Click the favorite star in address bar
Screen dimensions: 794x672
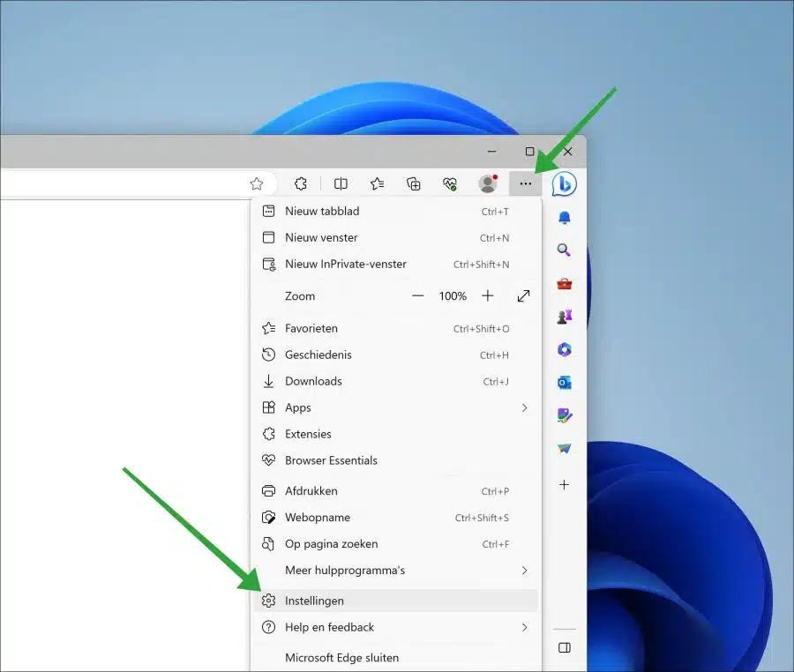[257, 183]
